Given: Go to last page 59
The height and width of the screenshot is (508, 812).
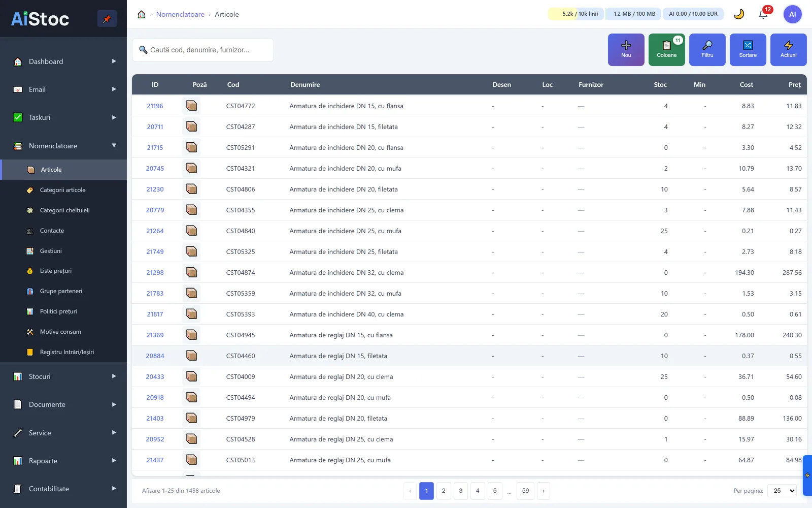Looking at the screenshot, I should tap(525, 491).
